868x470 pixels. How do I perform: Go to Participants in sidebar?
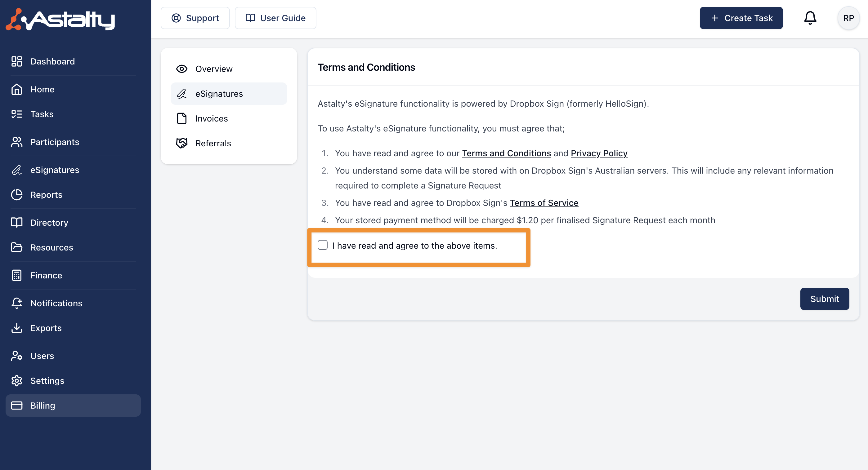pos(55,142)
